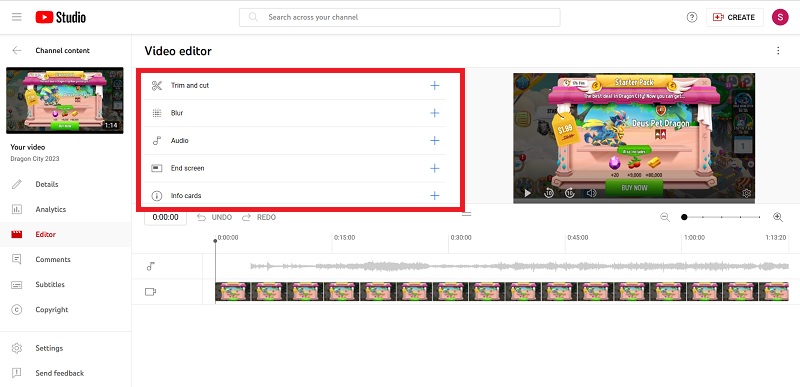Screen dimensions: 800x387
Task: Click the Audio music note icon
Action: 157,141
